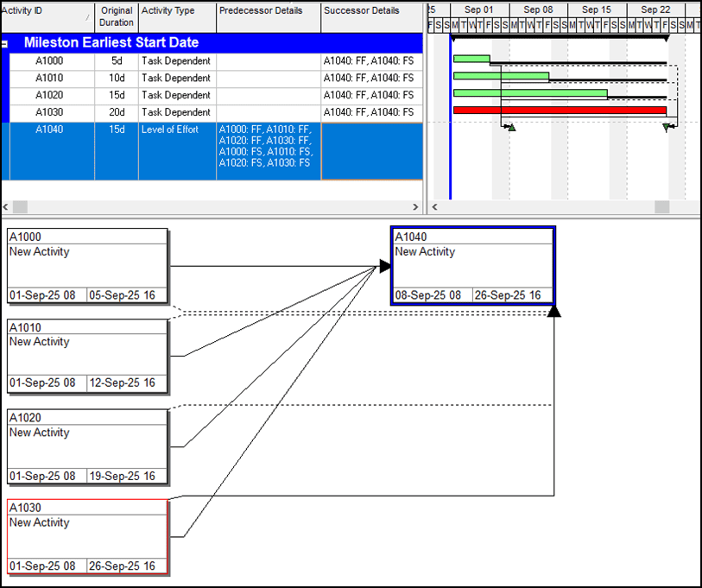702x588 pixels.
Task: Click the relationship arrowhead entering the A1040 box
Action: (383, 266)
